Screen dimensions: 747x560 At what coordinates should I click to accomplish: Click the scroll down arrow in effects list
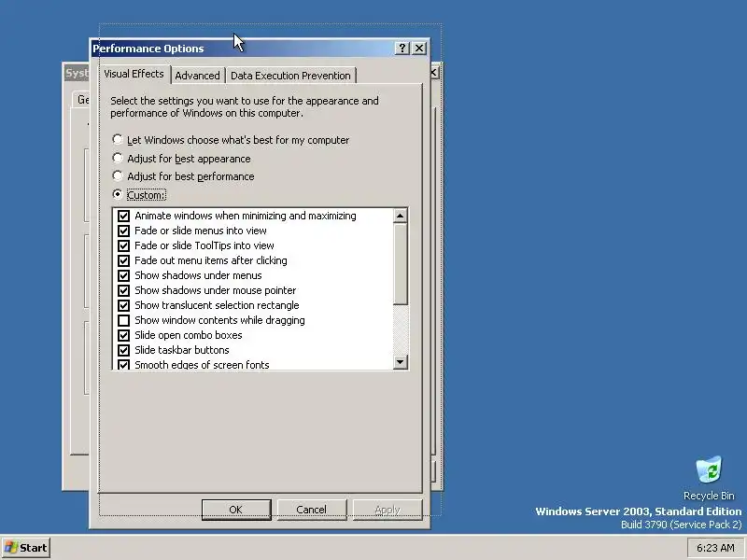click(x=401, y=362)
